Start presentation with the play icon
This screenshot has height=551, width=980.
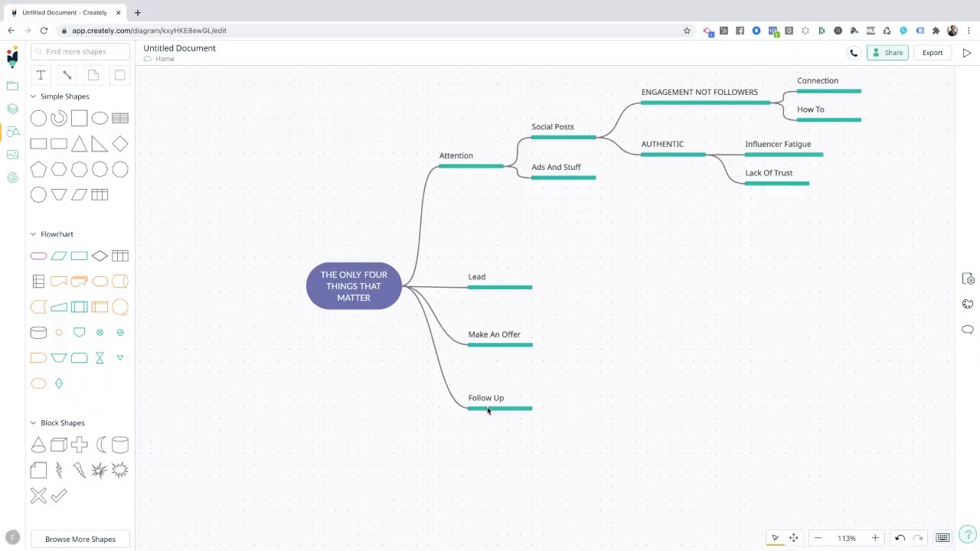coord(966,53)
